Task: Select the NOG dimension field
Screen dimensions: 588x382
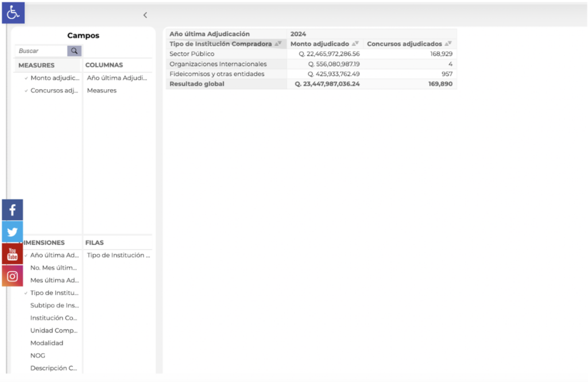Action: (x=37, y=356)
